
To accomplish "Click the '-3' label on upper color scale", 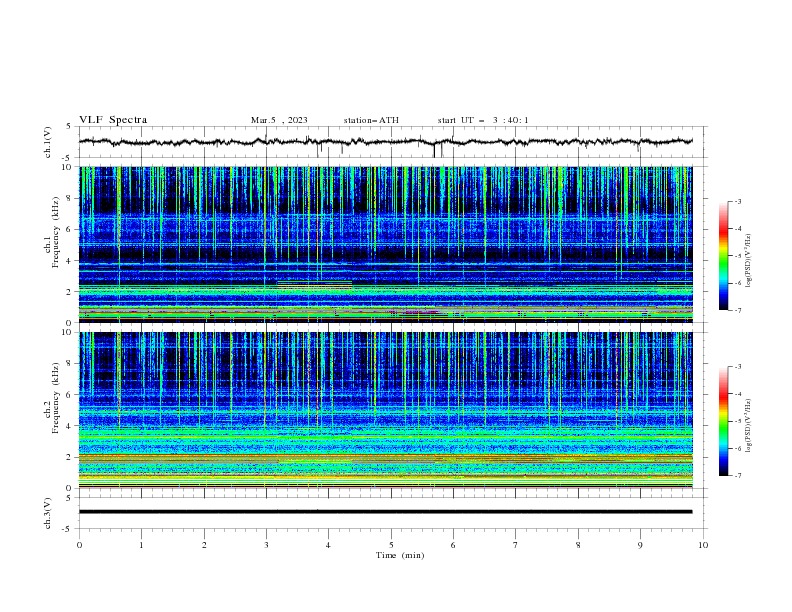I will [737, 201].
